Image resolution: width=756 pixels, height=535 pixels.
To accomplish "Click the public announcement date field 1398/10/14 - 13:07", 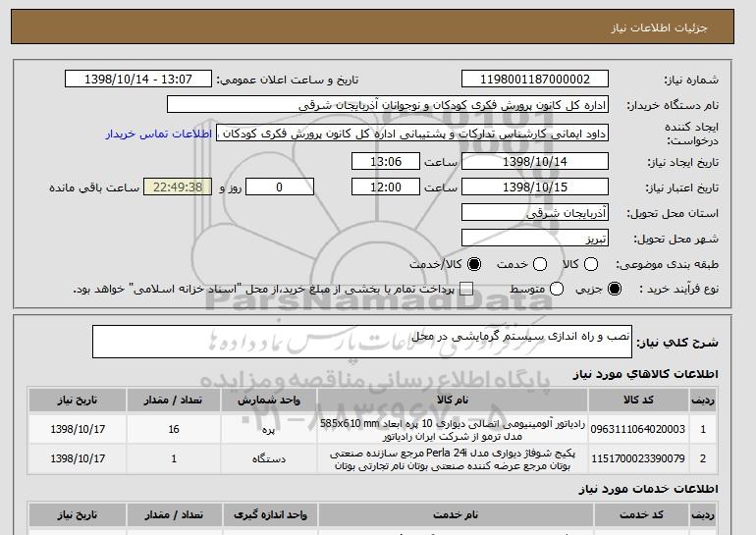I will [138, 80].
